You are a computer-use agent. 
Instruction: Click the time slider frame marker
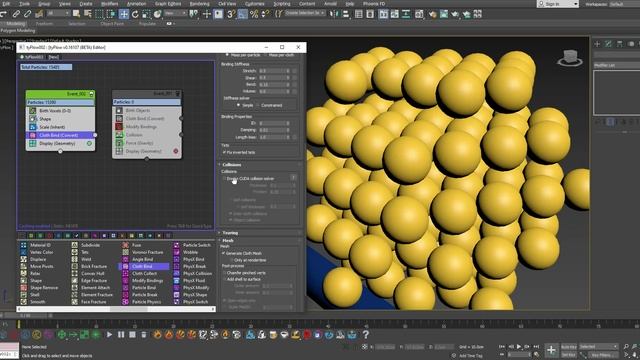18,324
